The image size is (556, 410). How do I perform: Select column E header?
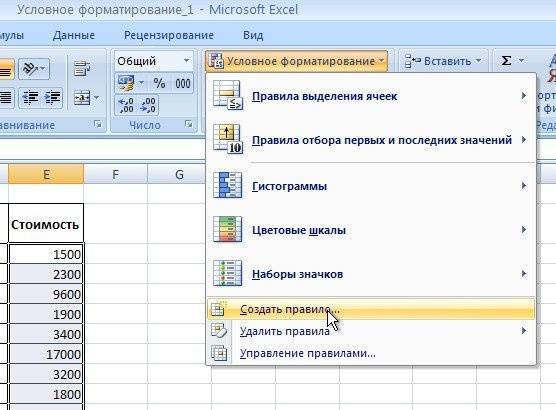coord(46,174)
